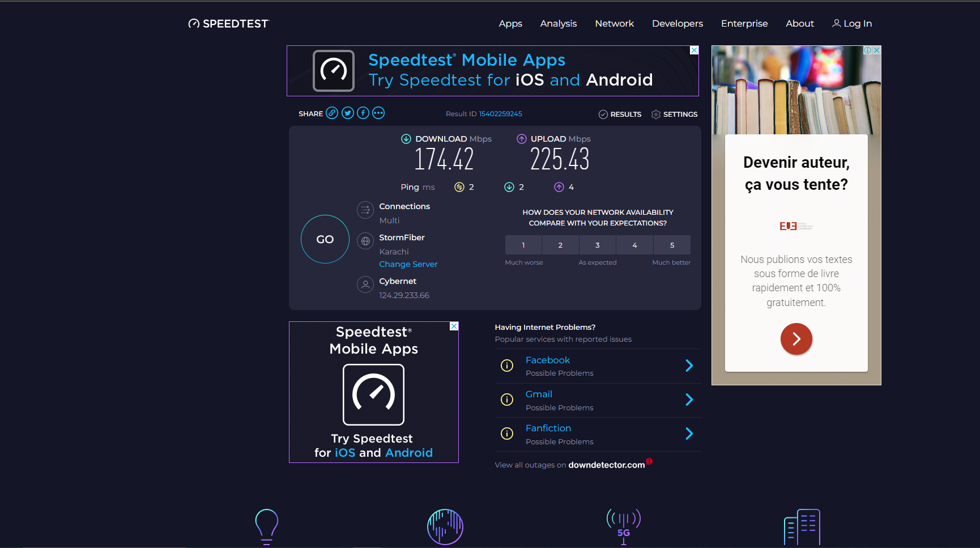Click the book shelf ad image

tap(796, 90)
